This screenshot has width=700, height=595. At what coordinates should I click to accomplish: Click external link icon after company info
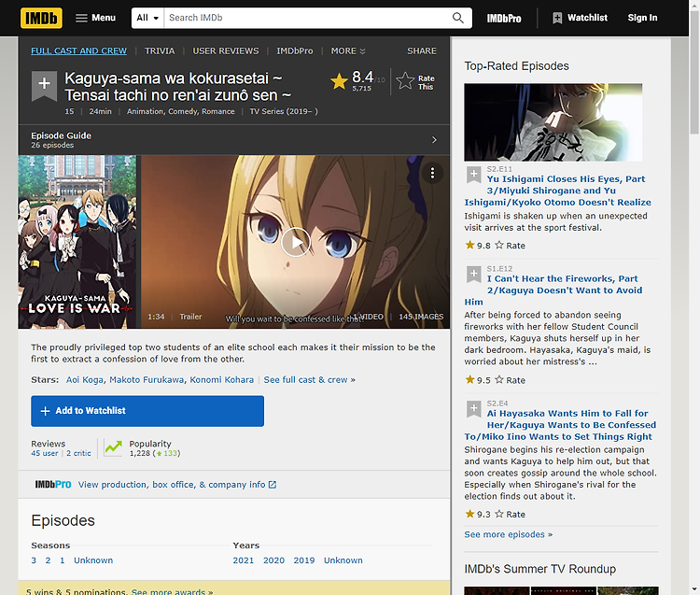[x=273, y=485]
